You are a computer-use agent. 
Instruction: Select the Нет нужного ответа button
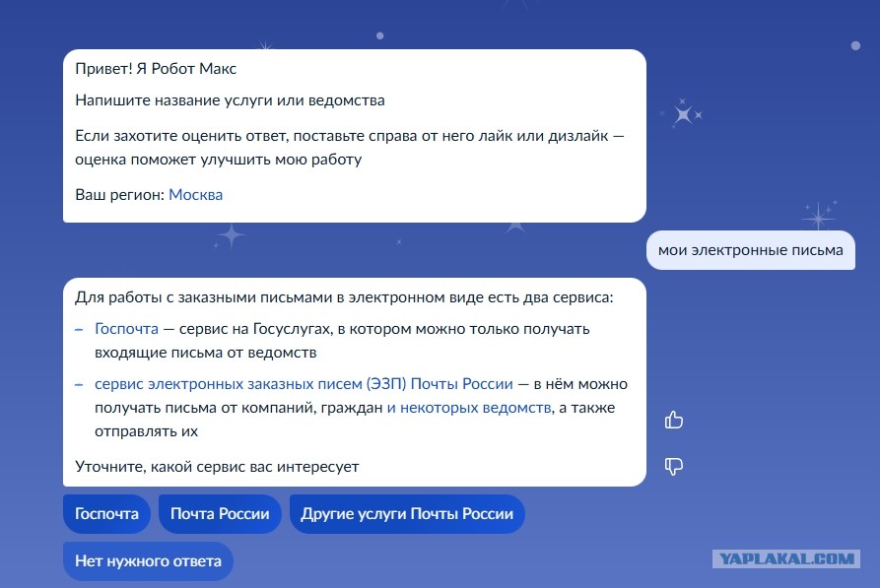pyautogui.click(x=148, y=561)
